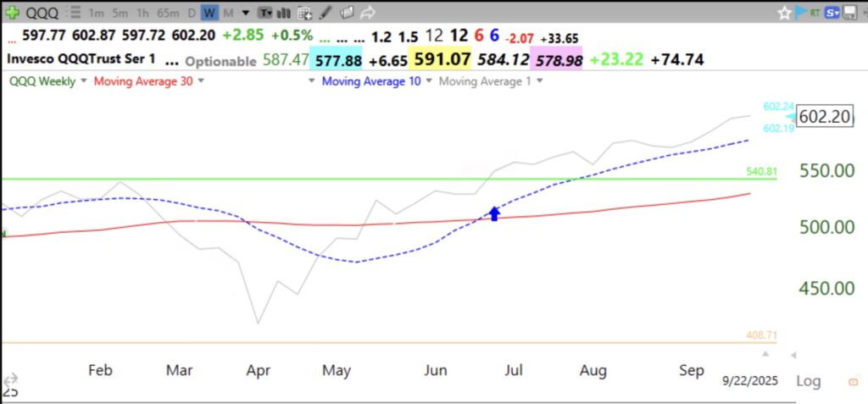This screenshot has width=868, height=404.
Task: Open the list menu icon beside QQQ
Action: pyautogui.click(x=75, y=13)
